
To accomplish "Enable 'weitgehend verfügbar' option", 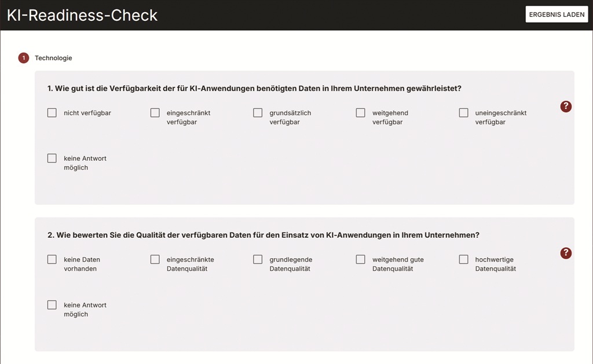I will 361,113.
